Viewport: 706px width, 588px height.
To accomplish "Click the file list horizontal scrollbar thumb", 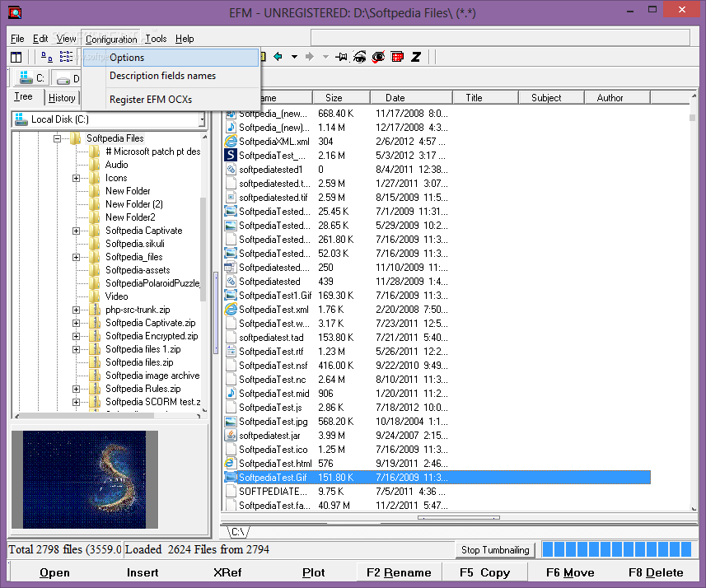I will pyautogui.click(x=458, y=518).
